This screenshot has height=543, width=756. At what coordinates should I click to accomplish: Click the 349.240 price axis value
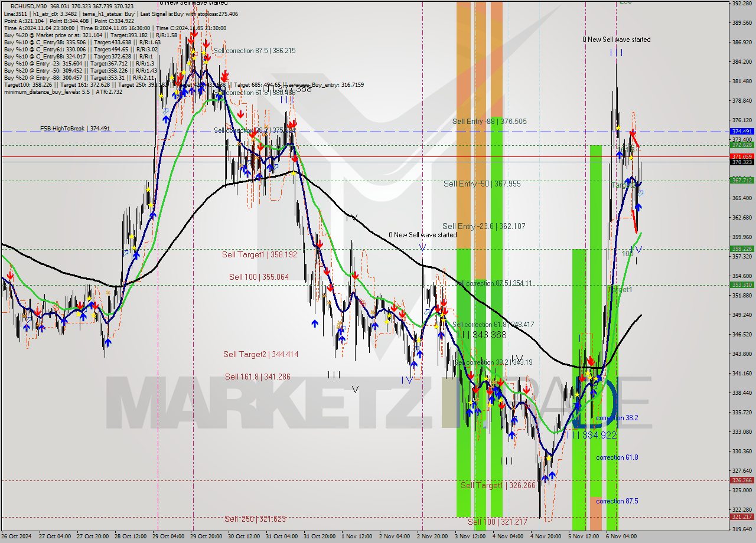[742, 315]
